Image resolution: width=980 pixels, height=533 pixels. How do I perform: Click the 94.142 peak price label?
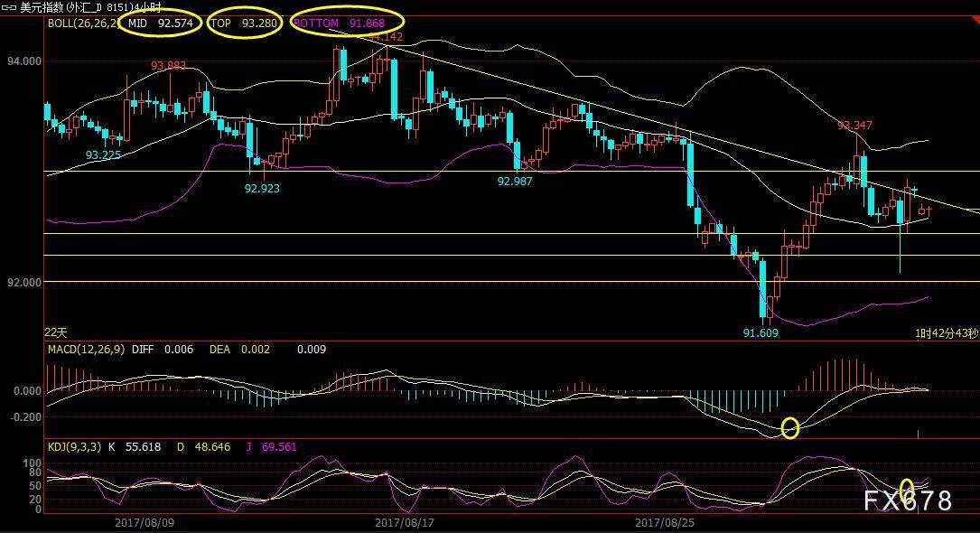coord(386,37)
